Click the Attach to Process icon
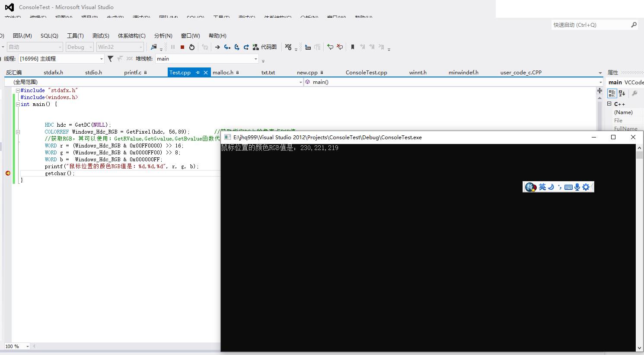 pyautogui.click(x=153, y=47)
